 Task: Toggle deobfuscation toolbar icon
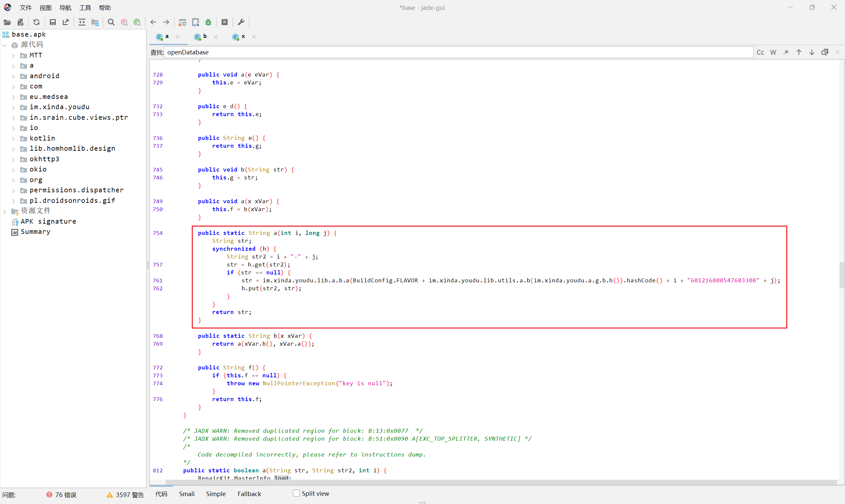[x=183, y=22]
